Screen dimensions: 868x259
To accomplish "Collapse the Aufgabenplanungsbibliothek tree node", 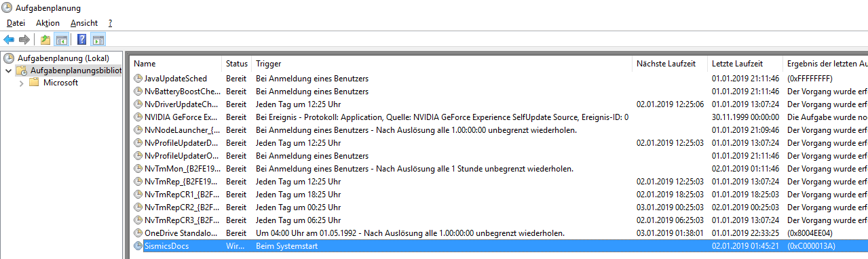I will point(8,71).
